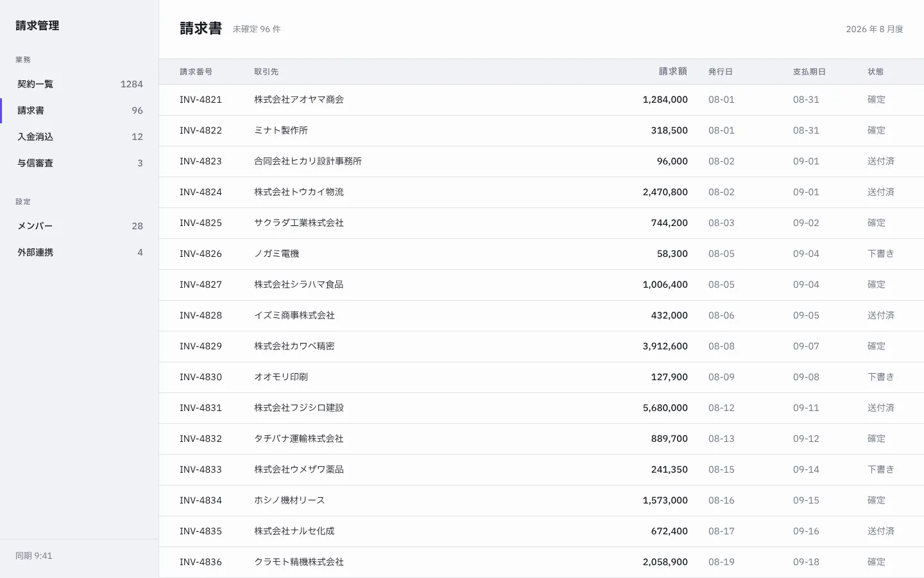Click invoice number INV-4830
Image resolution: width=924 pixels, height=578 pixels.
201,377
